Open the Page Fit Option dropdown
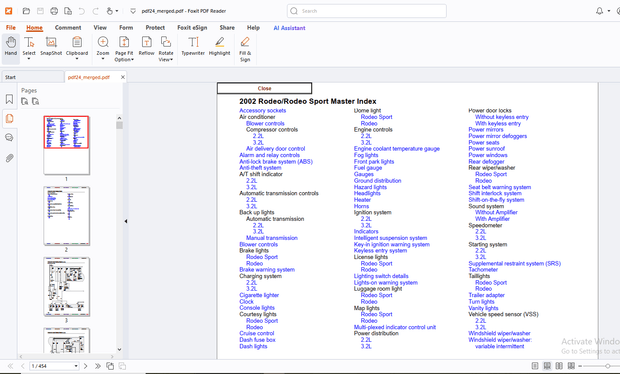Screen dimensions: 620x374 click(x=132, y=60)
